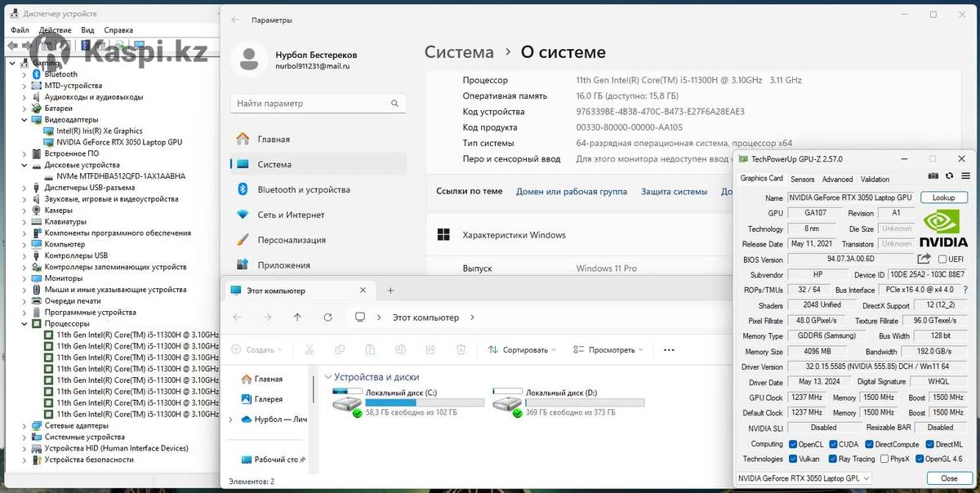This screenshot has height=493, width=980.
Task: Click the Найти параметр search field
Action: pos(318,104)
